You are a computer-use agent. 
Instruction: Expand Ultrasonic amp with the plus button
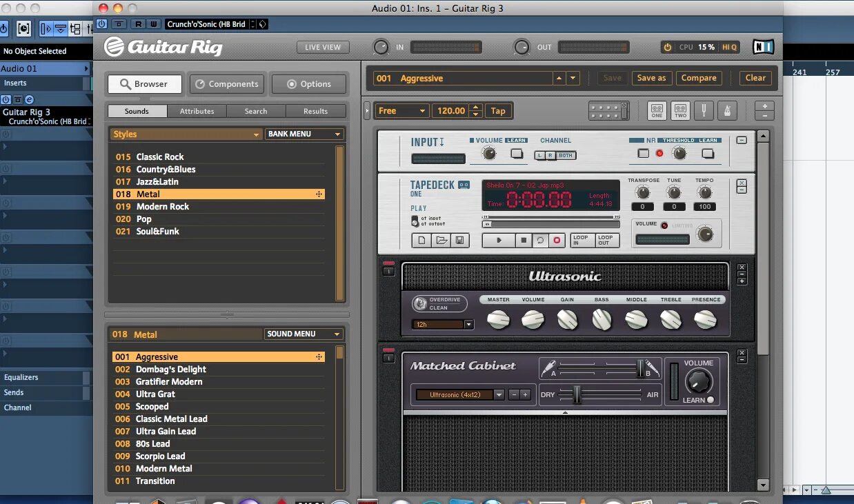pyautogui.click(x=742, y=281)
